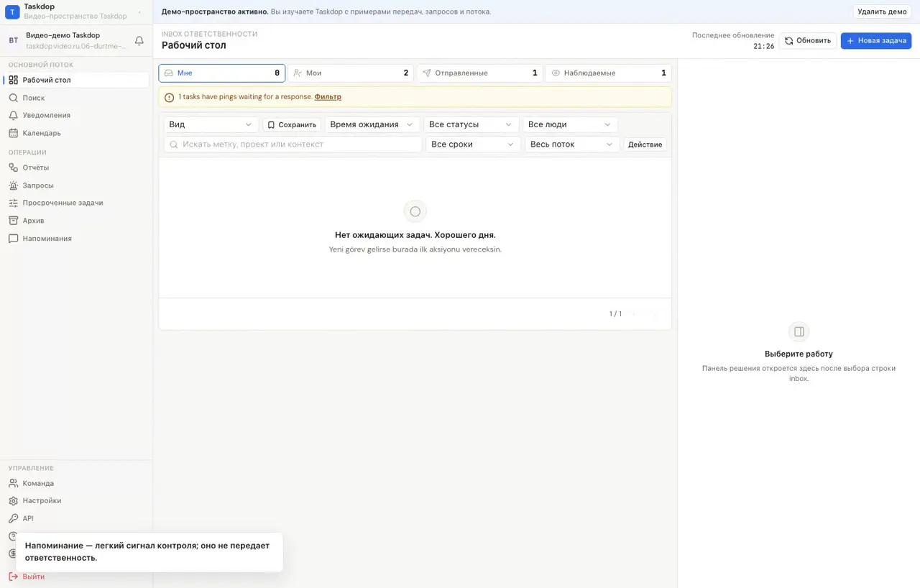Open the Вид dropdown
Viewport: 920px width, 588px height.
tap(211, 124)
